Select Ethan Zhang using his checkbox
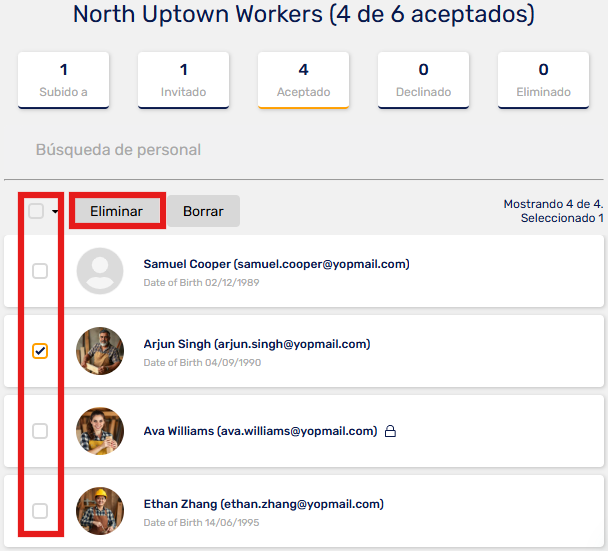 click(x=40, y=511)
